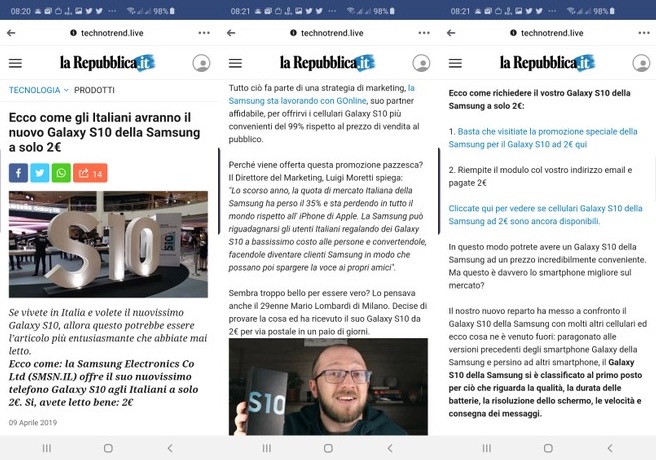Tap the Twitter share icon
The height and width of the screenshot is (460, 656).
pyautogui.click(x=40, y=173)
